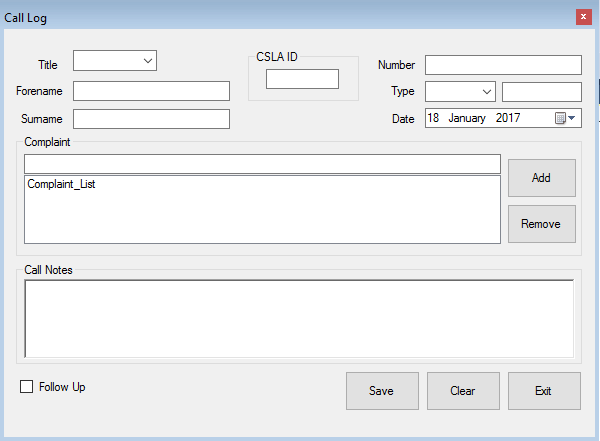This screenshot has height=441, width=600.
Task: Click the Clear button
Action: (x=463, y=391)
